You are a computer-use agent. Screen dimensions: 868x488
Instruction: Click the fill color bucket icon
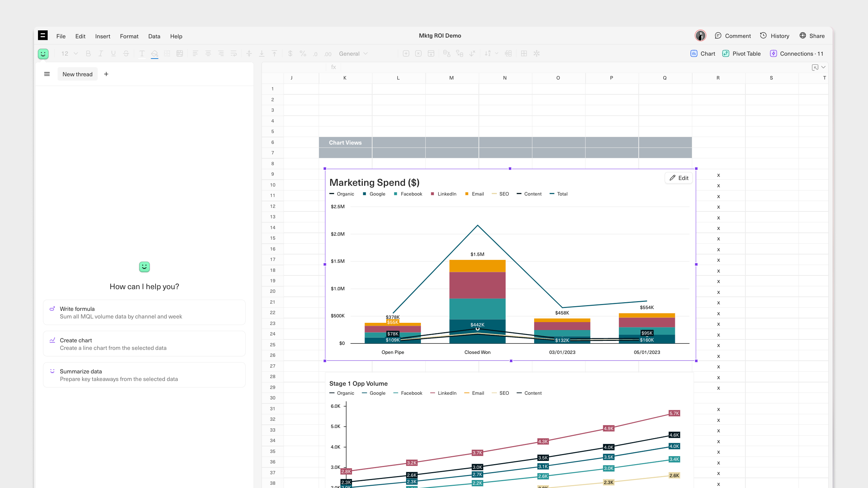pos(154,53)
